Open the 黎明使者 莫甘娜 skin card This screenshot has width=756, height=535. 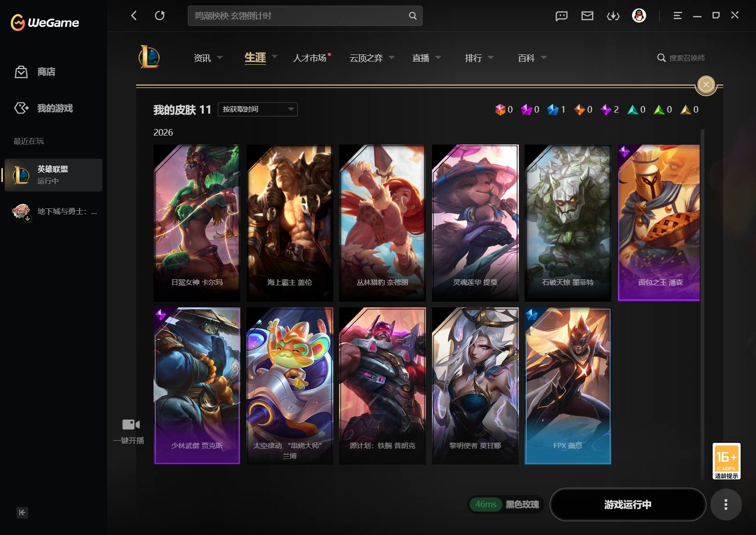[475, 386]
